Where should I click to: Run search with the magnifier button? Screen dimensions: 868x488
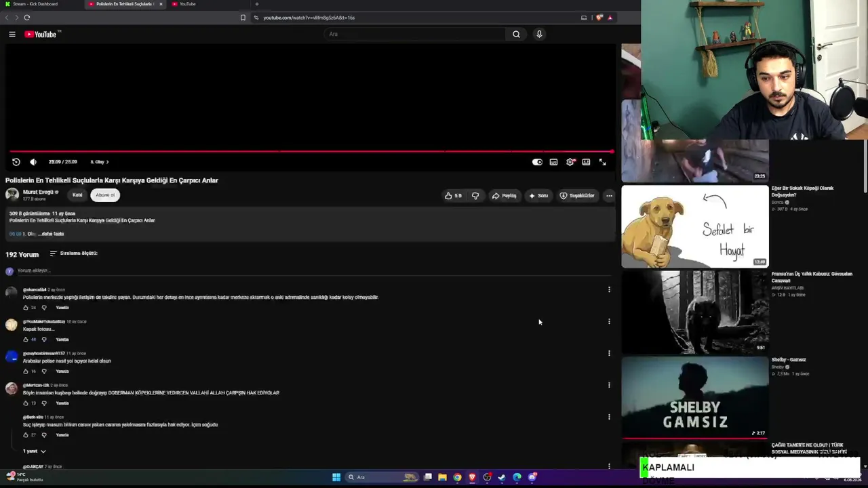tap(516, 34)
